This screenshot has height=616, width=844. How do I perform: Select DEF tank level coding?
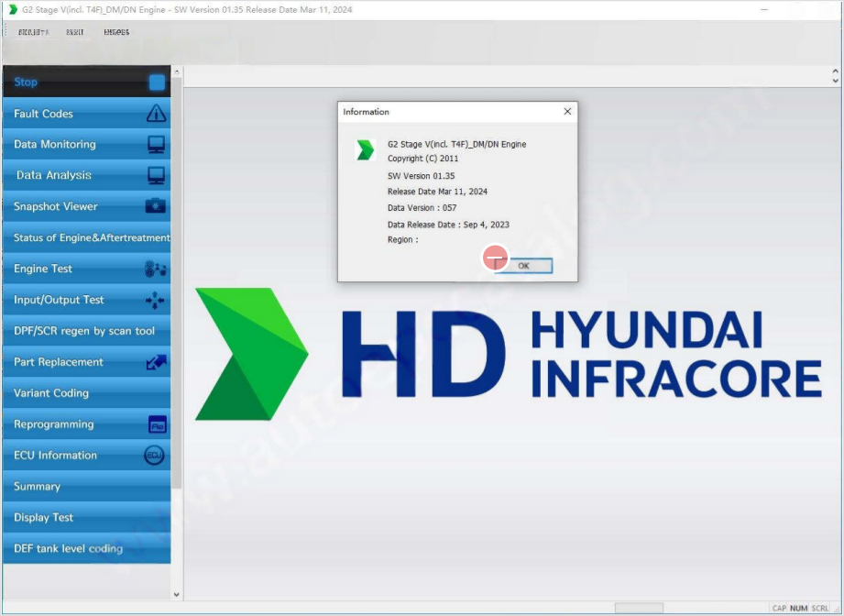pyautogui.click(x=68, y=549)
